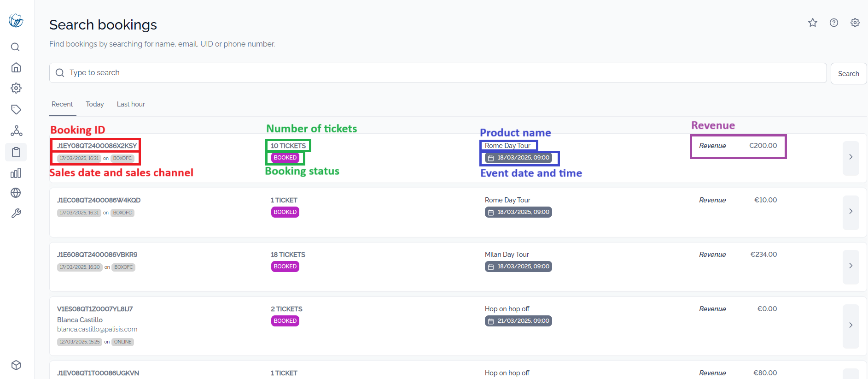Click event date 21/03/2025, 09:00 badge
The image size is (868, 379).
pos(518,321)
